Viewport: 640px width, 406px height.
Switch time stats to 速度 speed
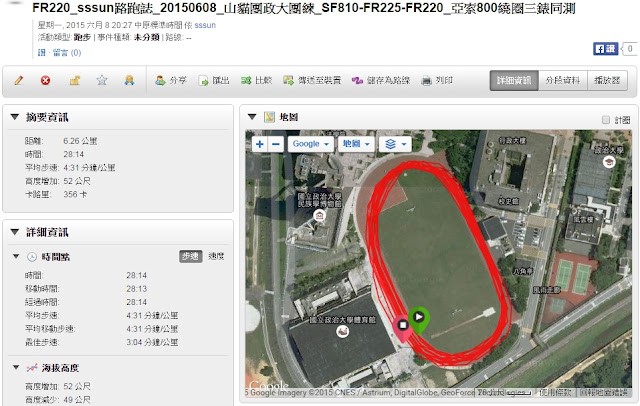216,256
